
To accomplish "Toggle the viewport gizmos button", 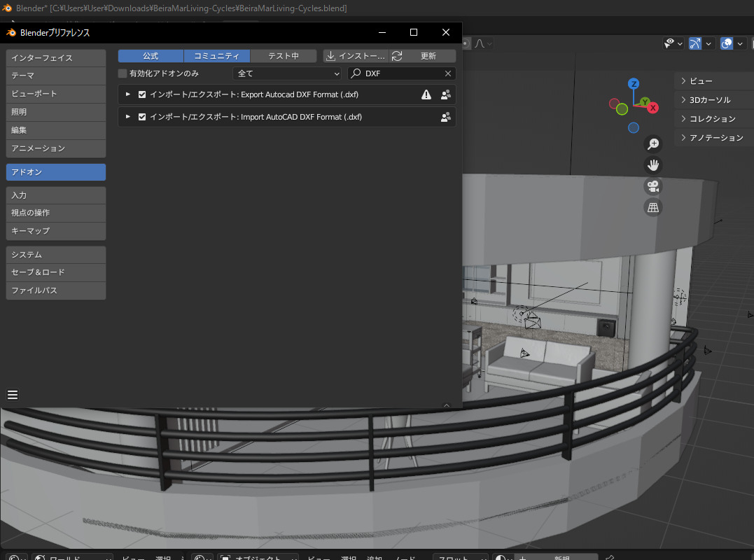I will click(695, 43).
